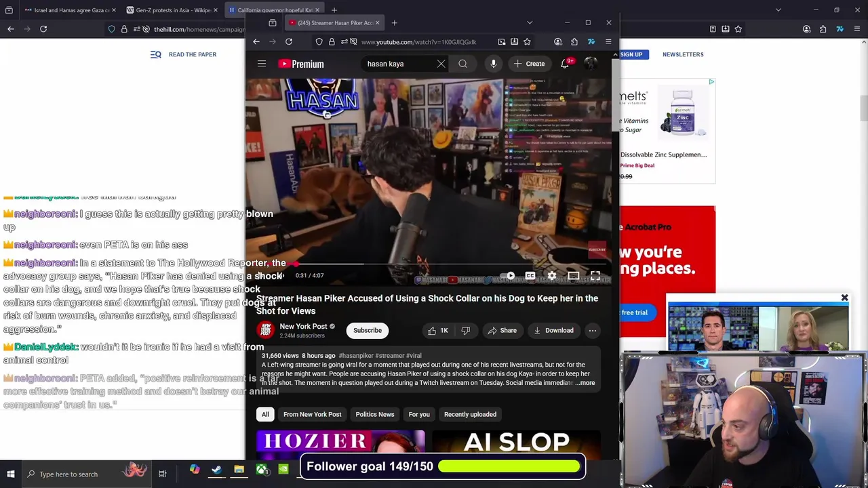Go to YouTube Premium home logo
The width and height of the screenshot is (868, 488).
300,64
